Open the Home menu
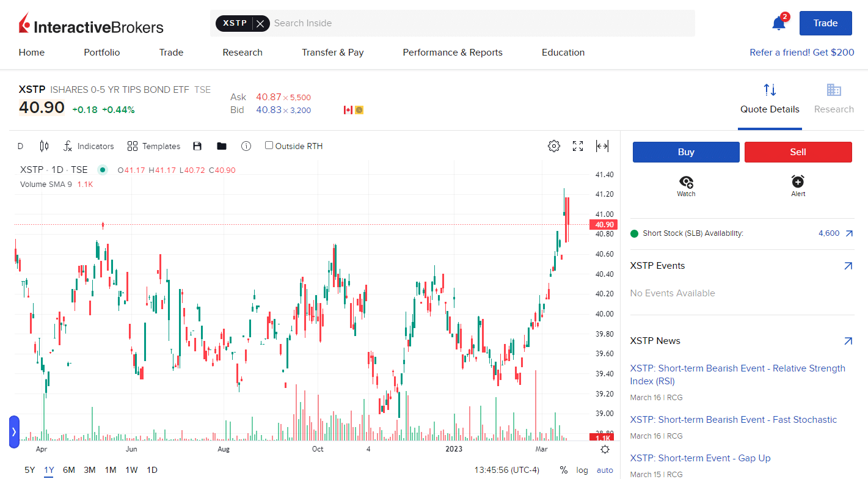Viewport: 868px width, 479px height. click(x=32, y=53)
